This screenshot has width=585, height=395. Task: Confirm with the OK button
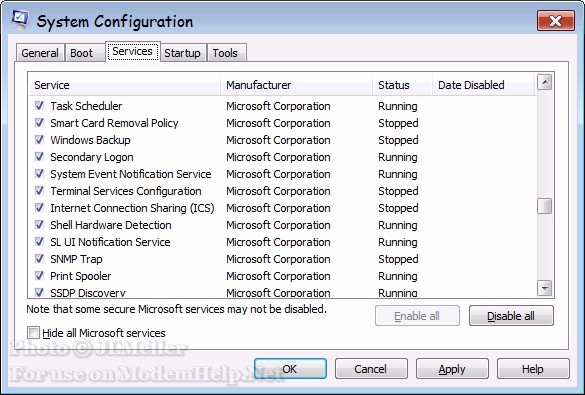pyautogui.click(x=290, y=369)
